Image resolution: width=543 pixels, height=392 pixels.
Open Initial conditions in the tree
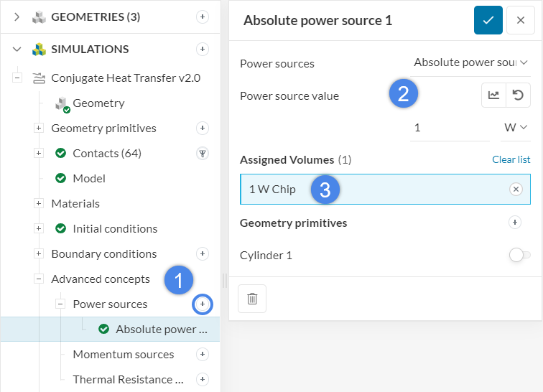[x=115, y=228]
